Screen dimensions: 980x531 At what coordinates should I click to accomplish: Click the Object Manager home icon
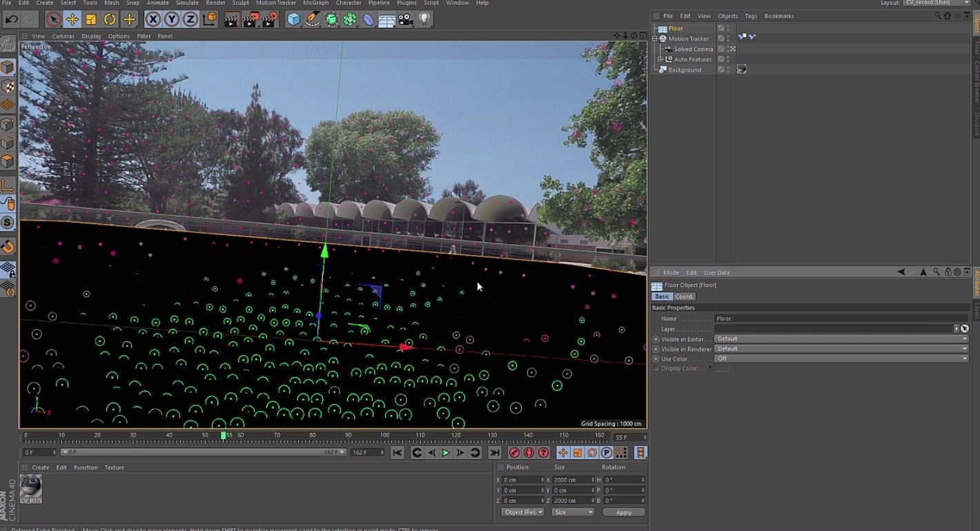click(x=948, y=16)
